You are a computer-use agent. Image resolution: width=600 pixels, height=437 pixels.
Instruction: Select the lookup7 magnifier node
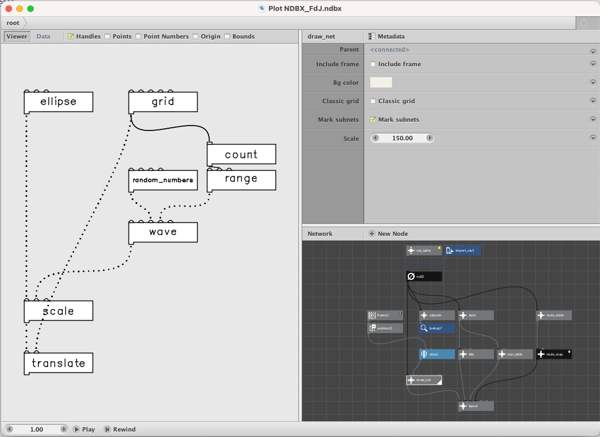point(437,328)
